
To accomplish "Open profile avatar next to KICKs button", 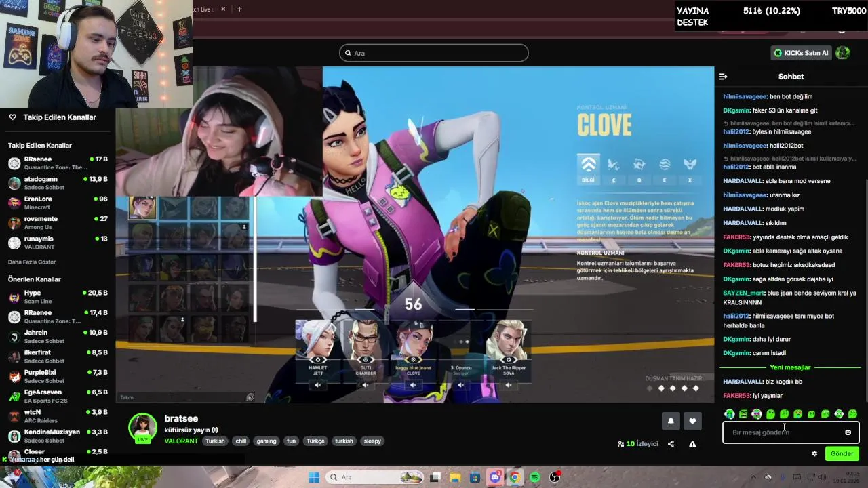I will [x=843, y=53].
